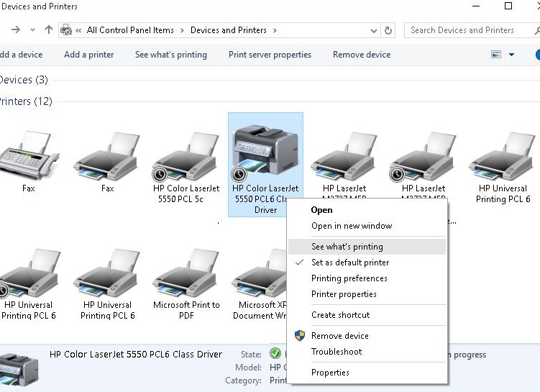Click See what's printing in toolbar
The width and height of the screenshot is (540, 392).
coord(171,55)
